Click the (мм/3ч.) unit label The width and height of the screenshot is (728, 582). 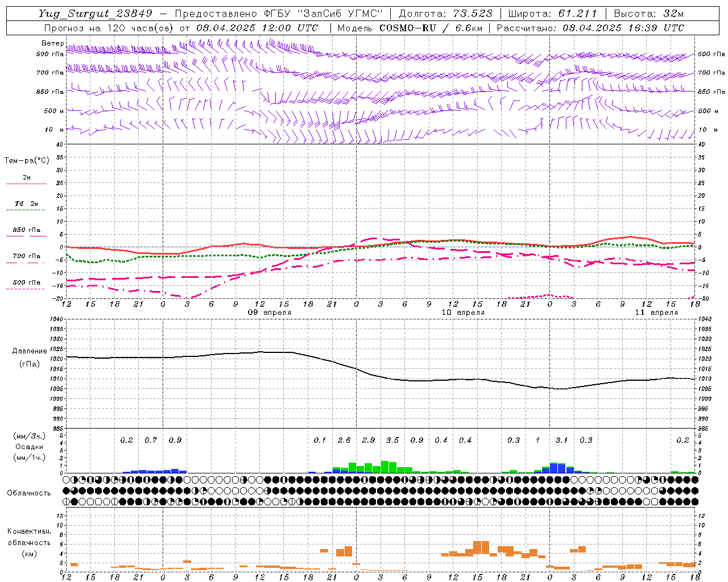pyautogui.click(x=28, y=436)
